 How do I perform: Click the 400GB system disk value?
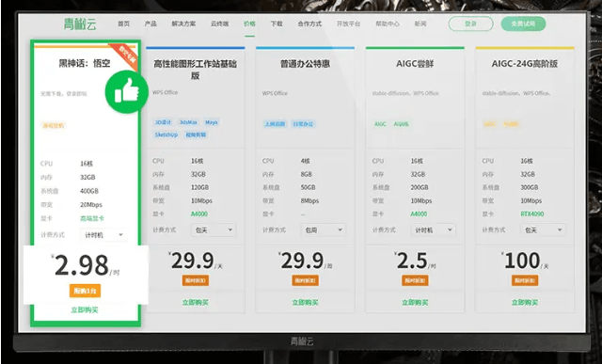click(x=89, y=191)
